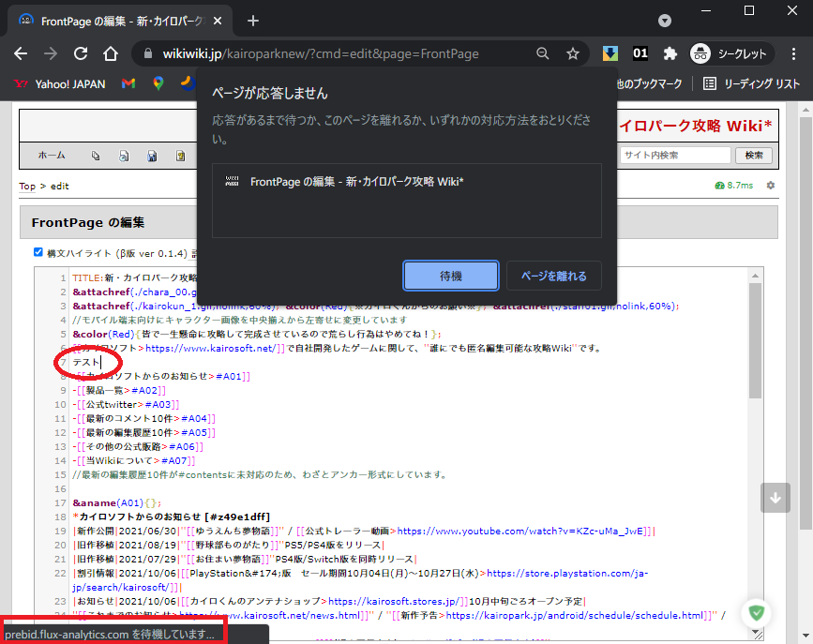813x644 pixels.
Task: Click the editor's vertical scrollbar thumb
Action: pyautogui.click(x=756, y=340)
